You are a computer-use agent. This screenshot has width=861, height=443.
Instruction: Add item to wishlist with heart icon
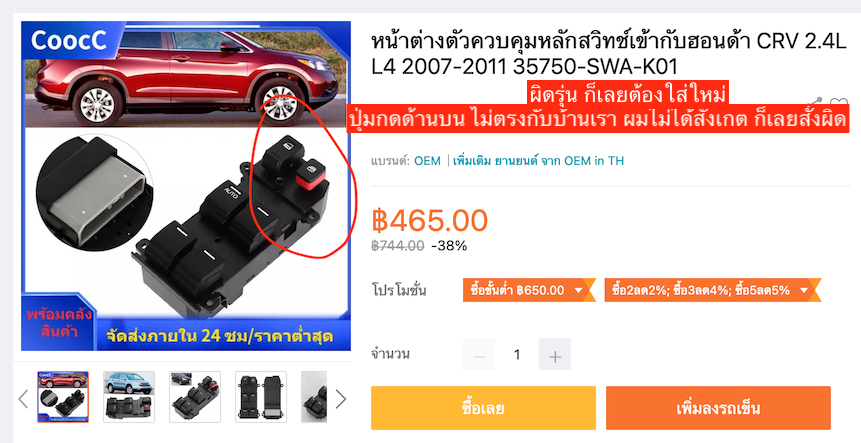(x=839, y=102)
